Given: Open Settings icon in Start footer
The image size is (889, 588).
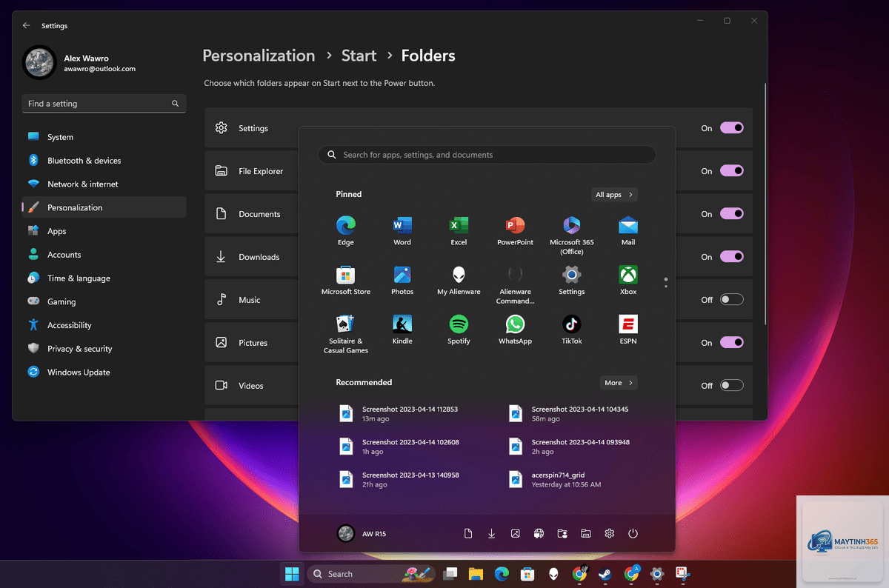Looking at the screenshot, I should [x=609, y=533].
